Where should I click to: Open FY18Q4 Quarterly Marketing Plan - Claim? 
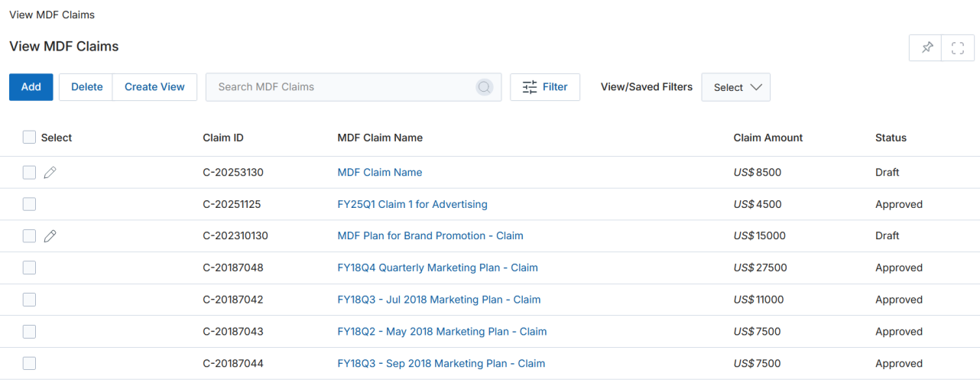tap(437, 268)
